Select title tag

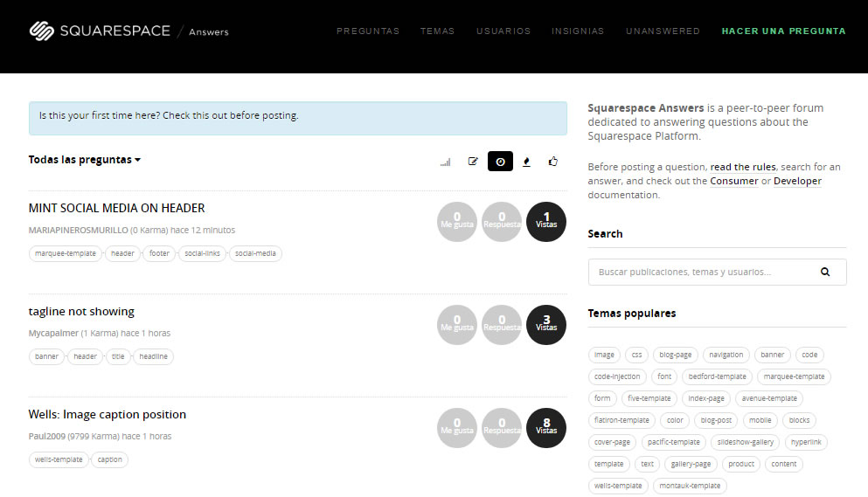[118, 356]
